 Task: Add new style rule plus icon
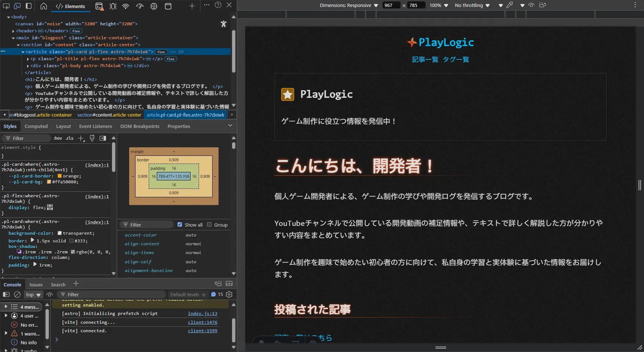[81, 138]
